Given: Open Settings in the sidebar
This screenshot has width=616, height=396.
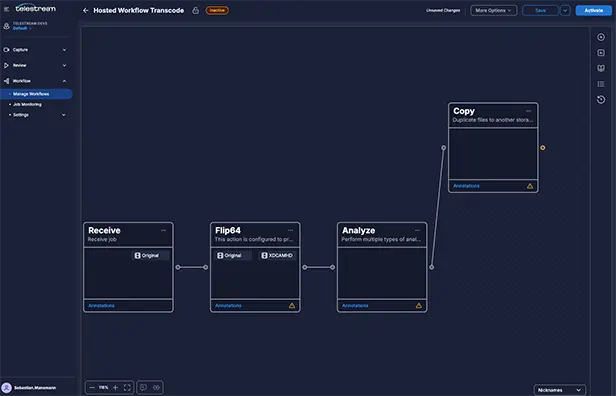Looking at the screenshot, I should coord(21,115).
